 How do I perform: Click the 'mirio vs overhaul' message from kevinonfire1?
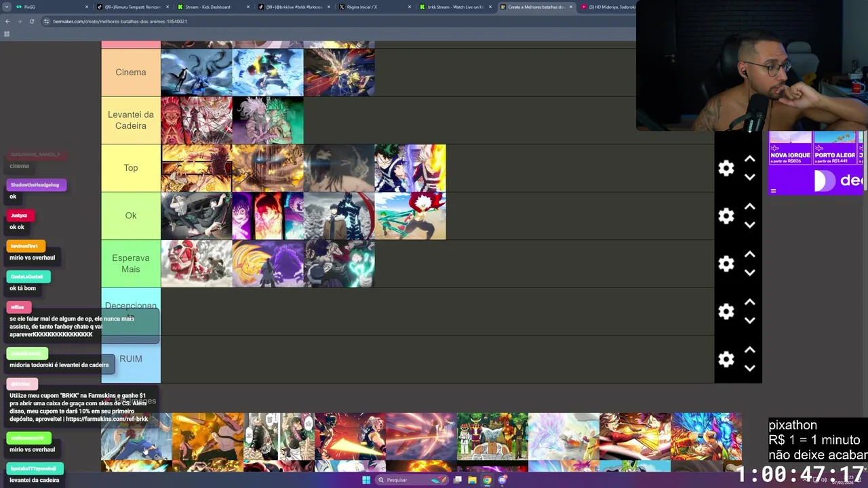[x=32, y=258]
